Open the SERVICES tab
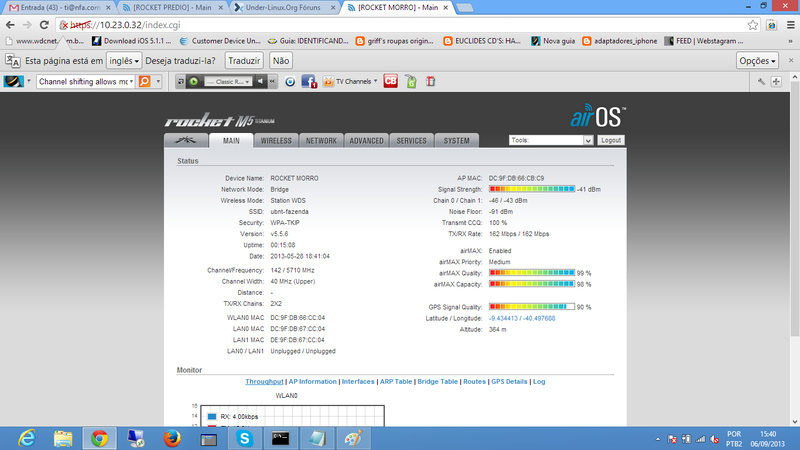This screenshot has width=800, height=450. [x=411, y=141]
